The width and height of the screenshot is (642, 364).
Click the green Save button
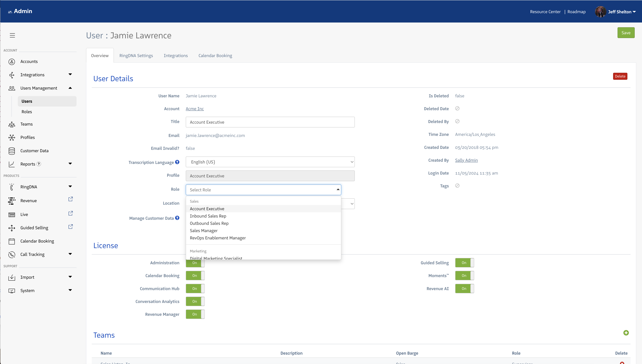point(626,33)
